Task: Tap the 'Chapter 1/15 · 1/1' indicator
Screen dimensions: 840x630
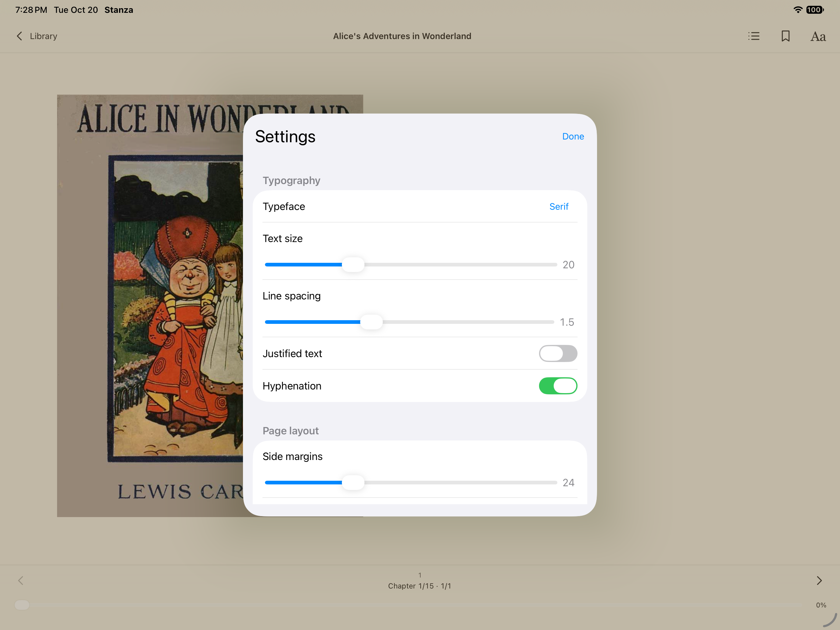Action: pyautogui.click(x=420, y=586)
